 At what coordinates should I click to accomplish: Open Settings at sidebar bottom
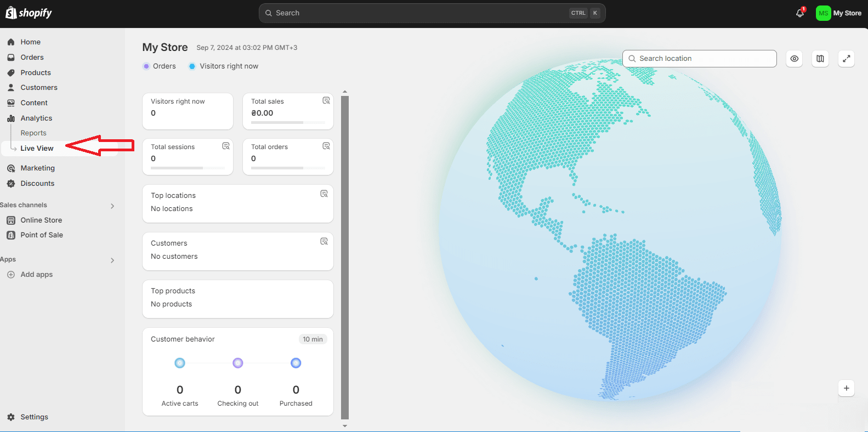point(34,417)
